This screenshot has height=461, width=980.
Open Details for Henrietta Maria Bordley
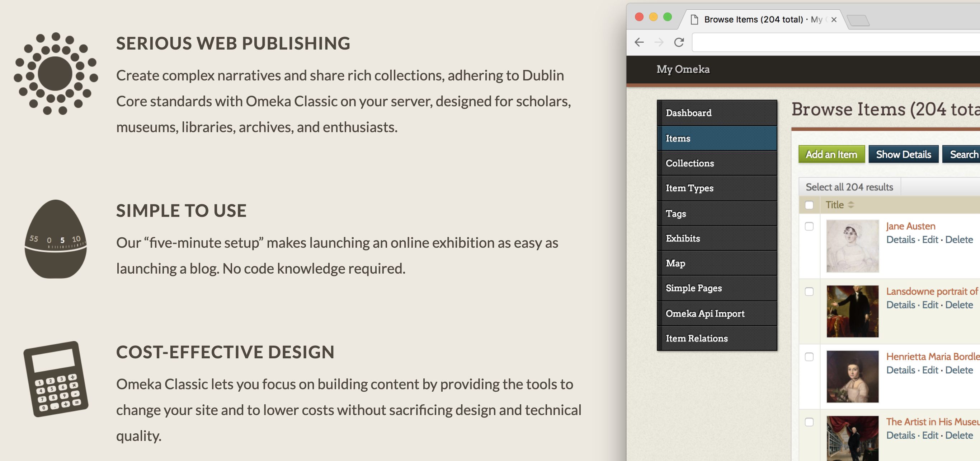point(900,370)
